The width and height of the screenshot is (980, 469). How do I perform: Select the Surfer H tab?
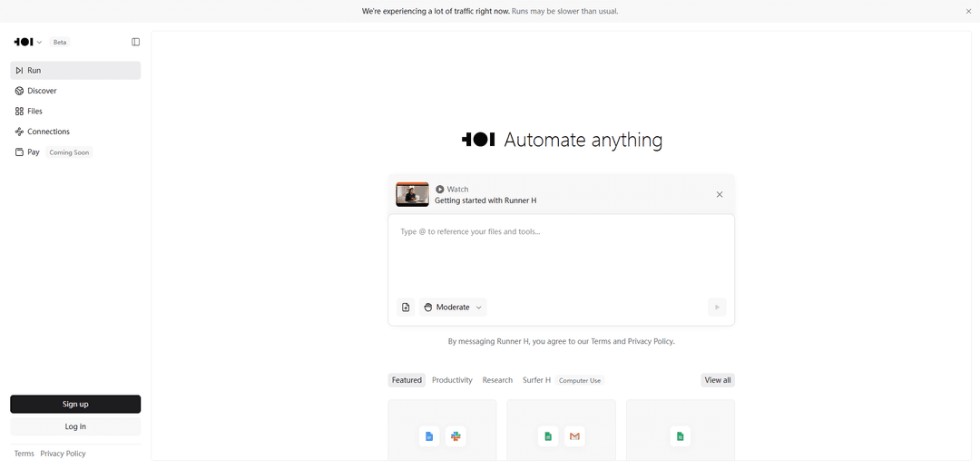pyautogui.click(x=537, y=380)
